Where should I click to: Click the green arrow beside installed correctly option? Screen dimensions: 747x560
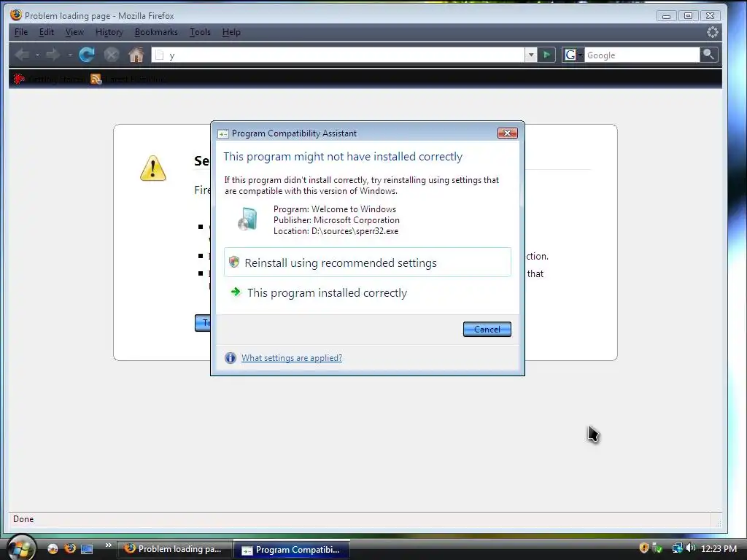[236, 292]
